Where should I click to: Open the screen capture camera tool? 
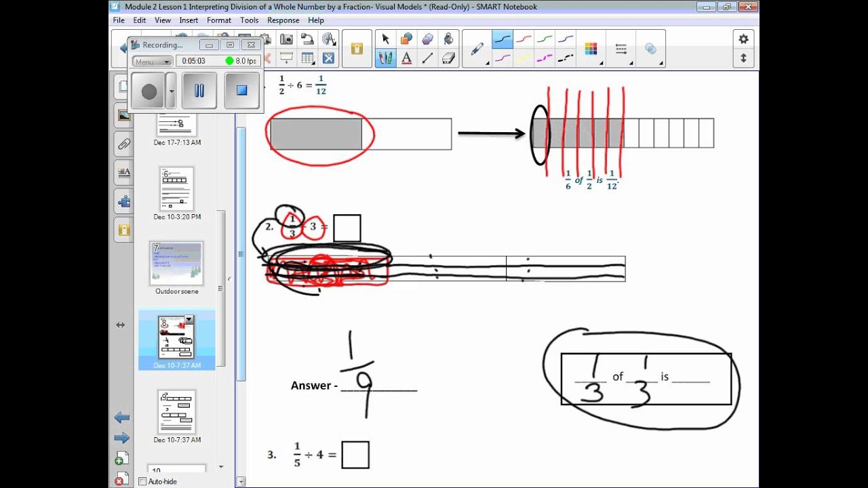pyautogui.click(x=286, y=39)
